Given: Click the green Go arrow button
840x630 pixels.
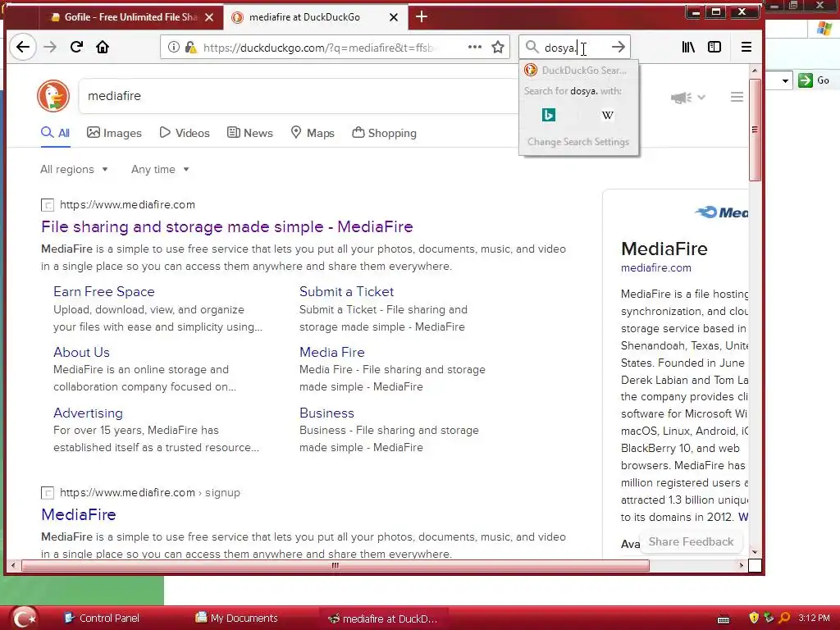Looking at the screenshot, I should click(806, 80).
